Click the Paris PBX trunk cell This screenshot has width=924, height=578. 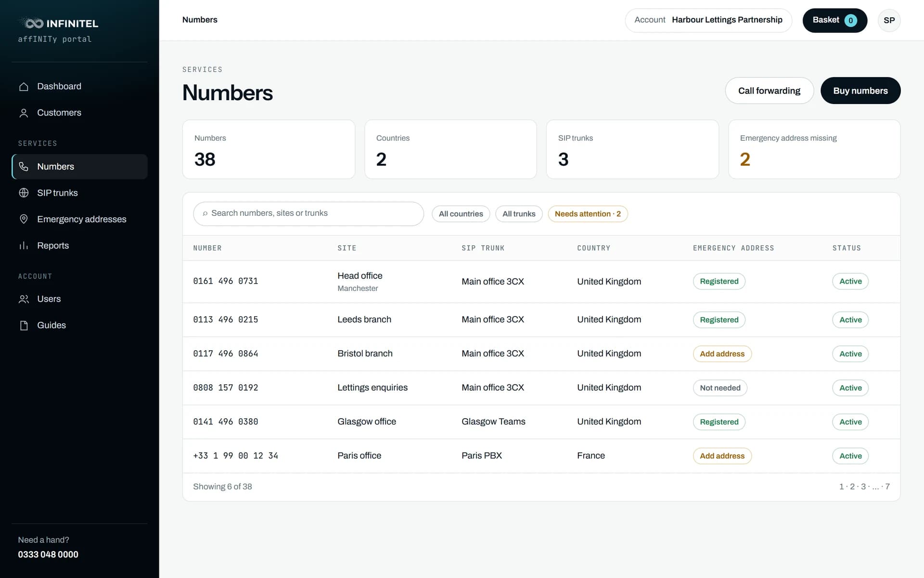[482, 456]
